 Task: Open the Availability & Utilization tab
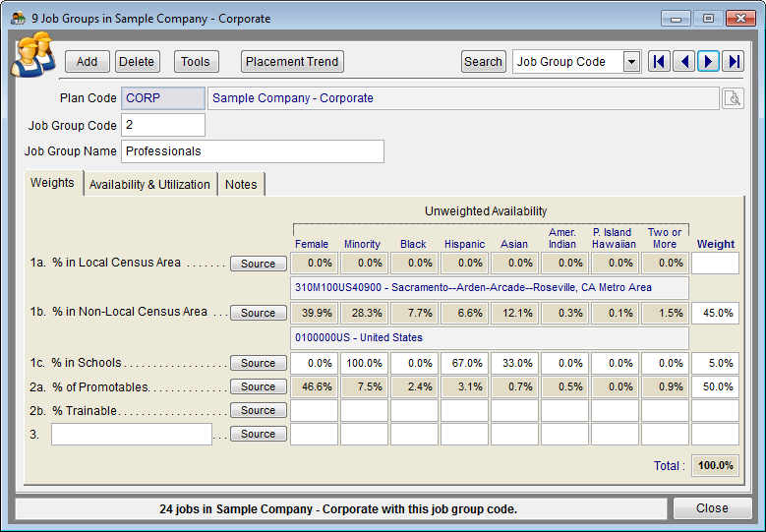tap(149, 185)
